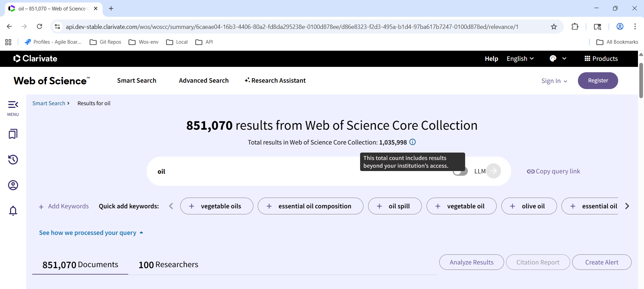Screen dimensions: 644x289
Task: Bookmark this page with the star icon
Action: 554,27
